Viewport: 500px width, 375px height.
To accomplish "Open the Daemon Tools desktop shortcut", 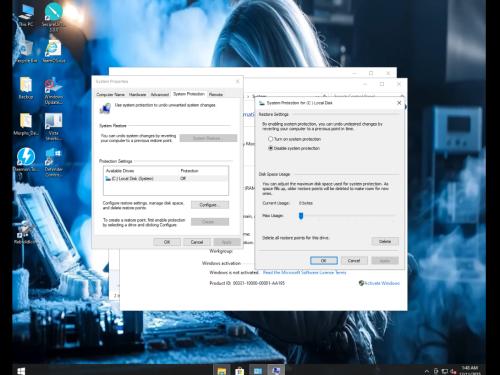I will (26, 159).
